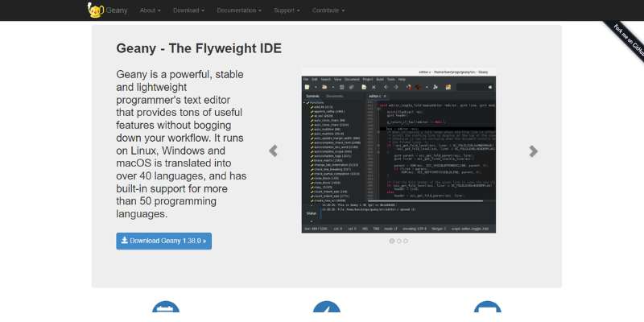
Task: Open the Download dropdown in the navbar
Action: (188, 10)
